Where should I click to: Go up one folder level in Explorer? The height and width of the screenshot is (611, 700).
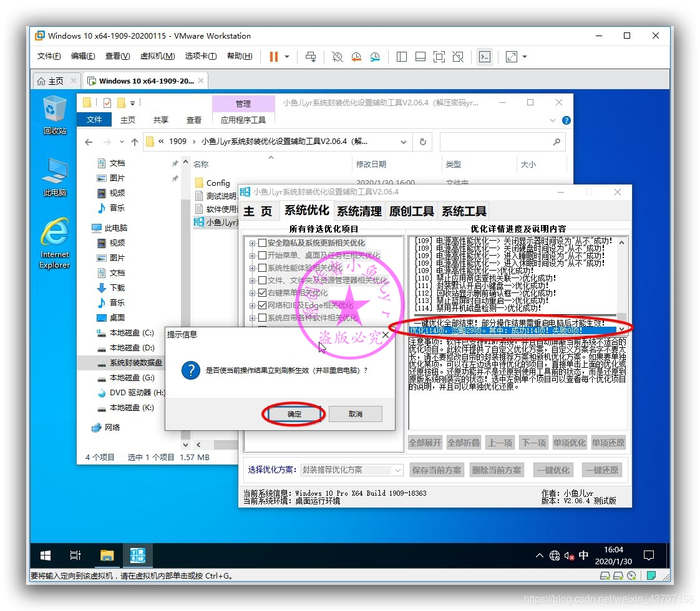coord(135,142)
